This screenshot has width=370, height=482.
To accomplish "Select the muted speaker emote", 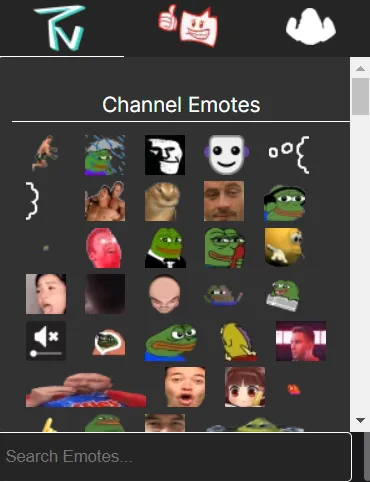I will (46, 341).
